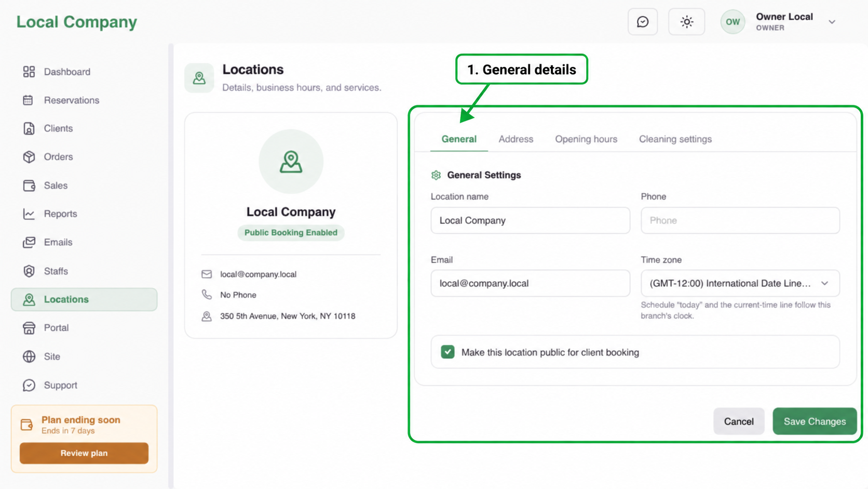This screenshot has height=489, width=868.
Task: Switch to the Address tab
Action: click(x=516, y=139)
